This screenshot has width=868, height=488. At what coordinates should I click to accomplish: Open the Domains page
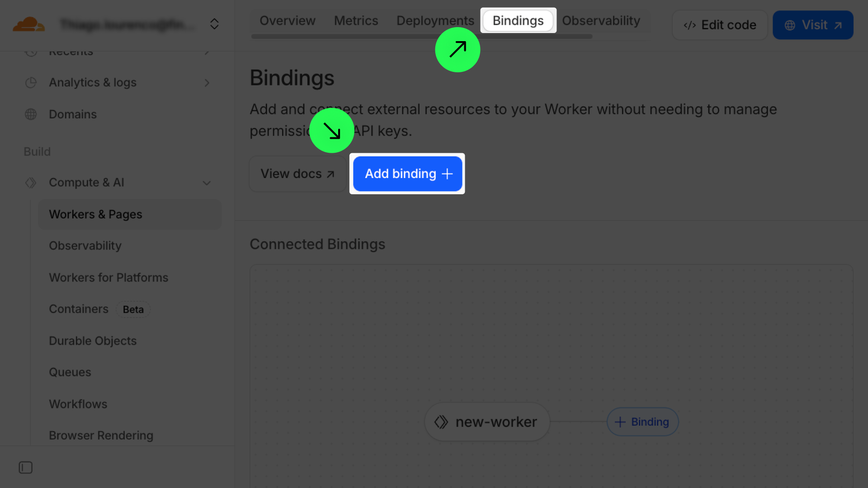(73, 114)
